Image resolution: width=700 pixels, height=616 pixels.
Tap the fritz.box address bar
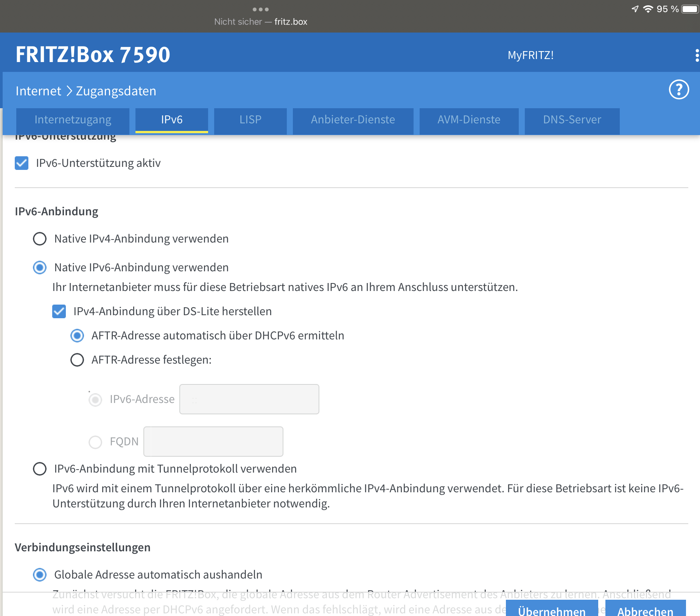pyautogui.click(x=261, y=22)
